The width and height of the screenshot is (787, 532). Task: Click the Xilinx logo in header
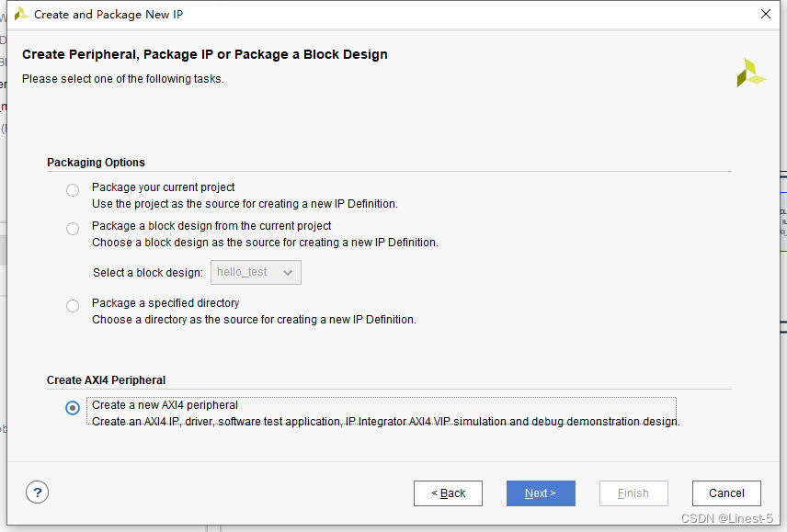[750, 74]
